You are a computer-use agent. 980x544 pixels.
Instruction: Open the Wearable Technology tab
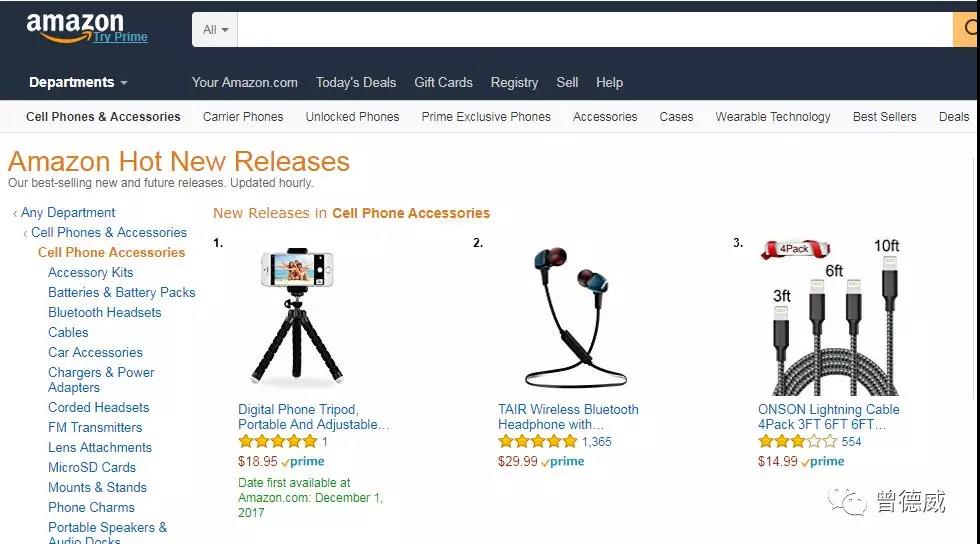coord(772,116)
